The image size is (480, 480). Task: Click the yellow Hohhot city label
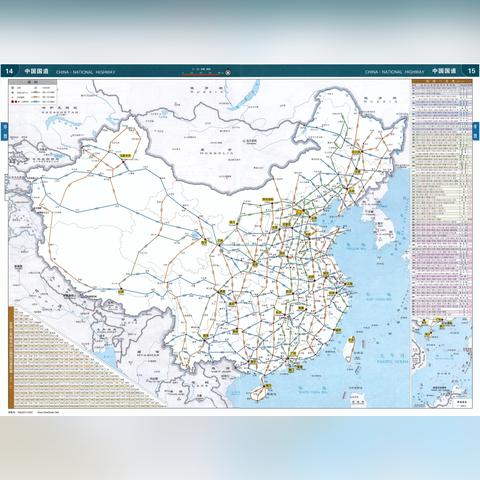[x=268, y=199]
